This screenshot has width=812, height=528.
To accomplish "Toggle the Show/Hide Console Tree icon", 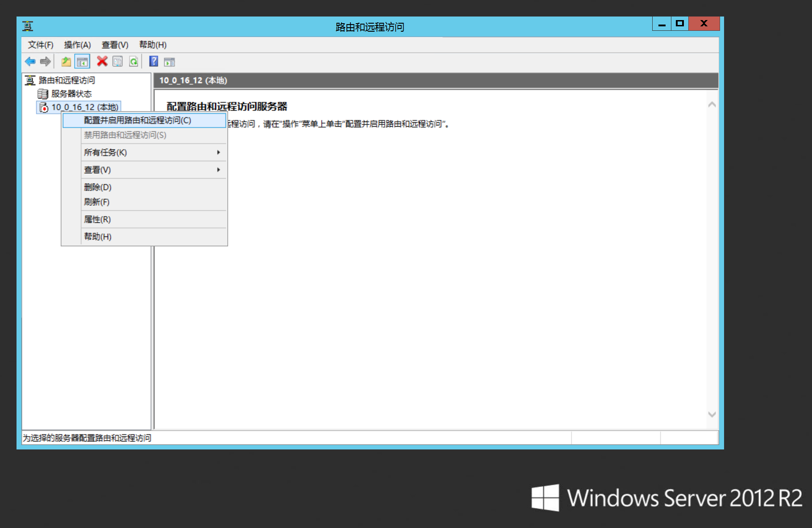I will [82, 62].
